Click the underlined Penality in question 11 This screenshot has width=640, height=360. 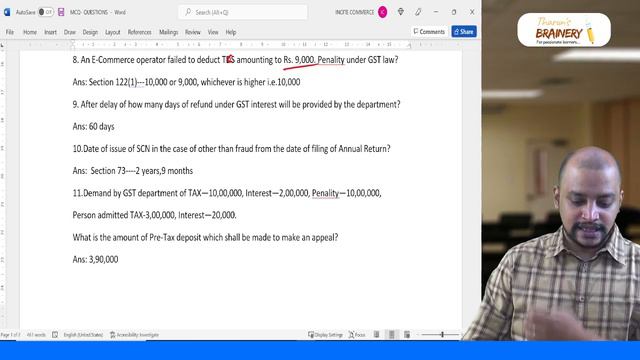tap(325, 193)
